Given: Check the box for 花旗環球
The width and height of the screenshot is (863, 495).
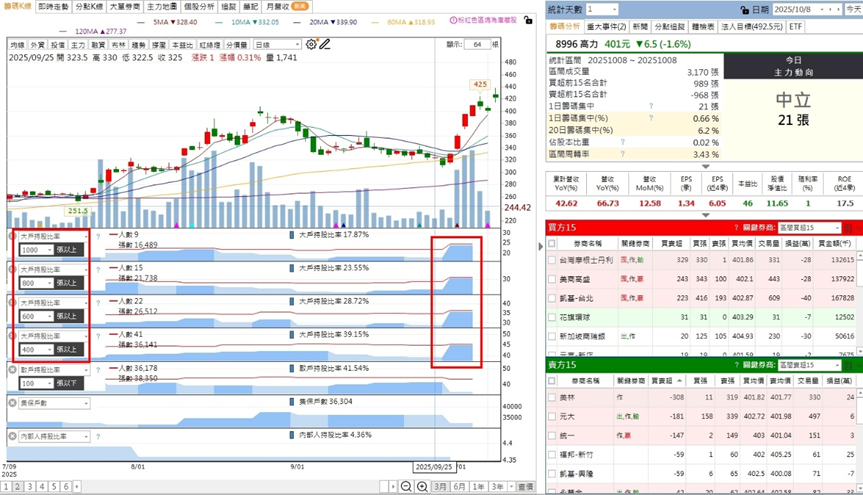Looking at the screenshot, I should 552,317.
